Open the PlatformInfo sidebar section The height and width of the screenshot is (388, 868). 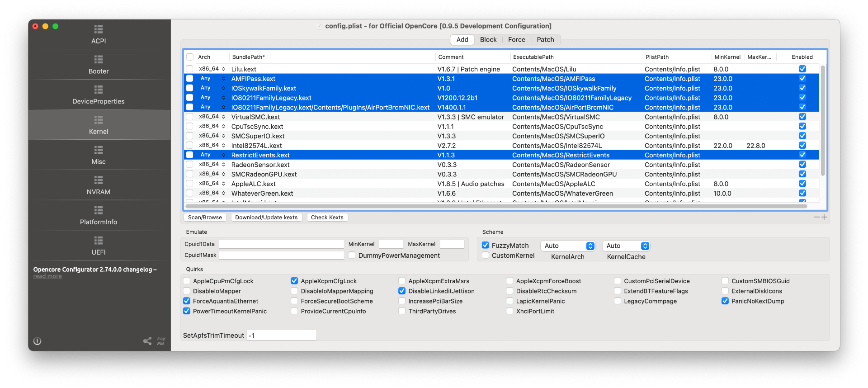pyautogui.click(x=99, y=216)
